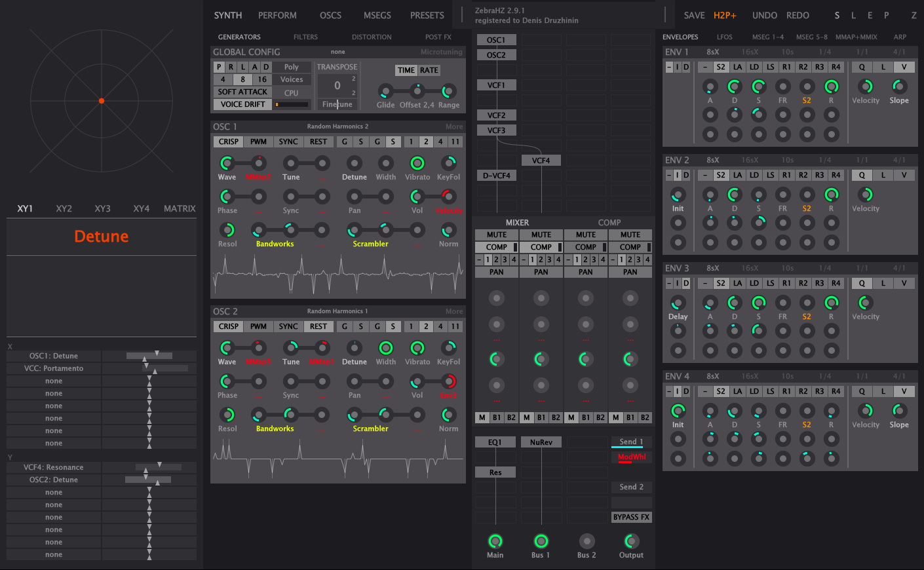Mute the first mixer channel
924x570 pixels.
point(497,235)
